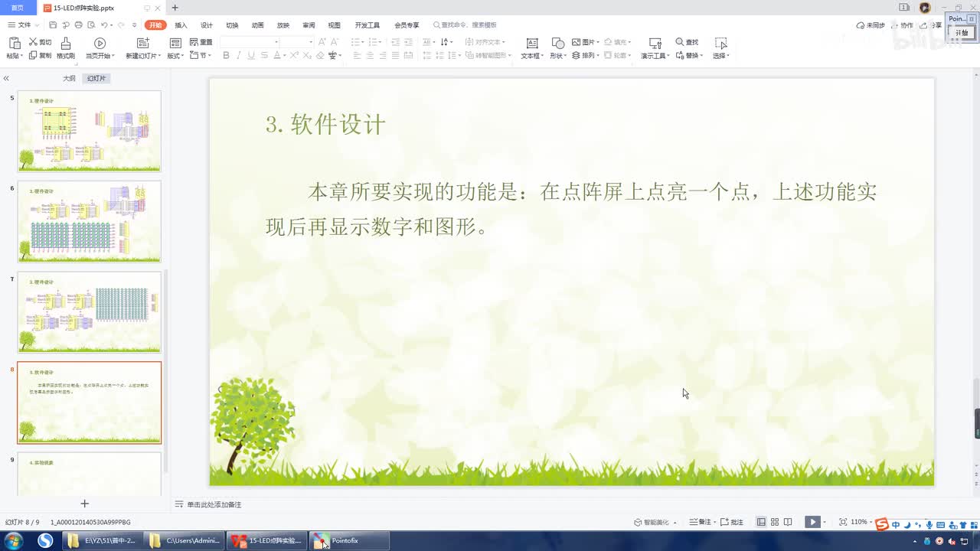Screen dimensions: 980x551
Task: Click the 未同步 sync status button
Action: (871, 25)
